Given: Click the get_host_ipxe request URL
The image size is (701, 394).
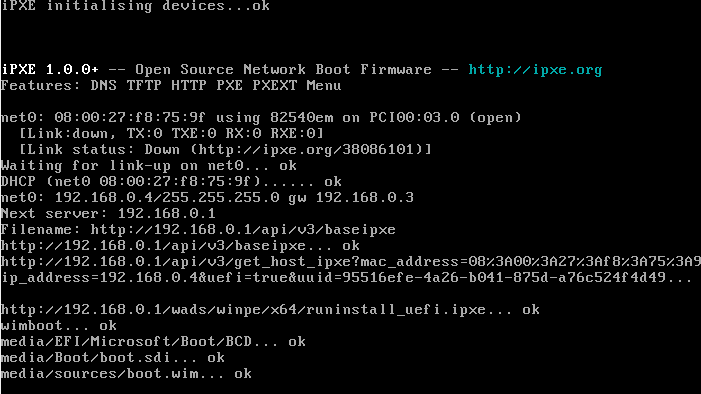Looking at the screenshot, I should tap(351, 262).
